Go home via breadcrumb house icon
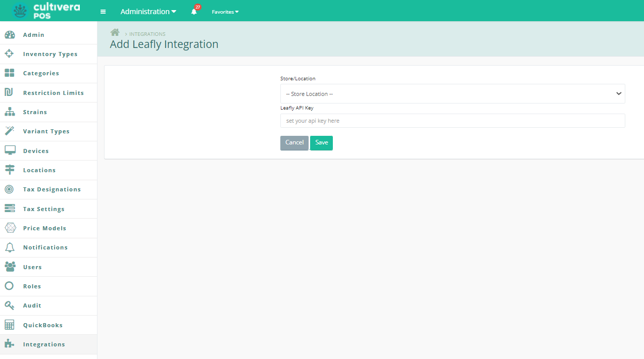644x359 pixels. [115, 33]
